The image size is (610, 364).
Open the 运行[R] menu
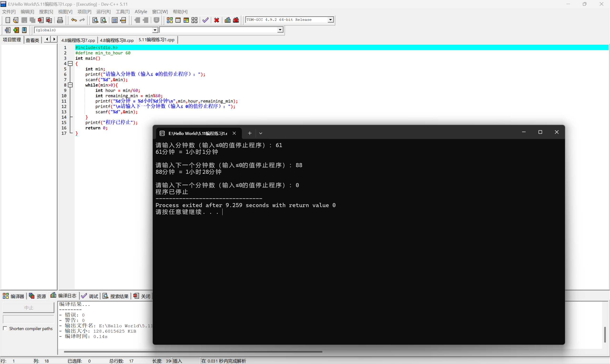click(103, 11)
